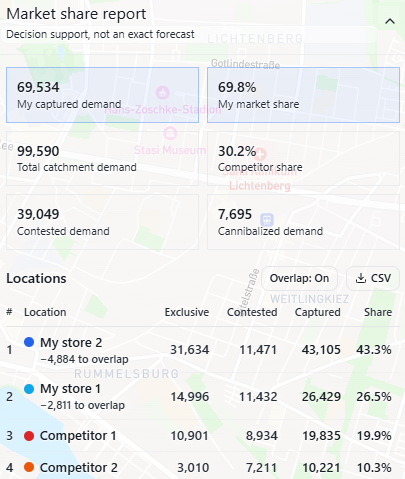Select the My store 2 location row
This screenshot has width=405, height=479.
(x=203, y=350)
